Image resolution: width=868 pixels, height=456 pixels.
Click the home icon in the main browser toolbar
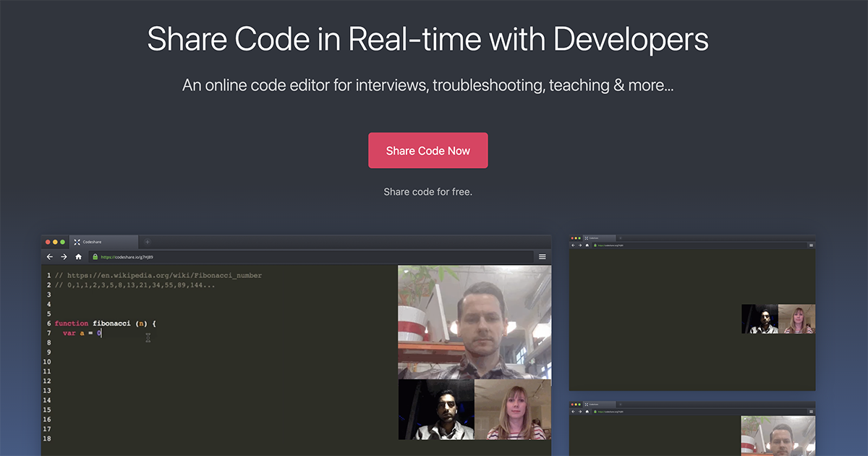click(x=78, y=257)
